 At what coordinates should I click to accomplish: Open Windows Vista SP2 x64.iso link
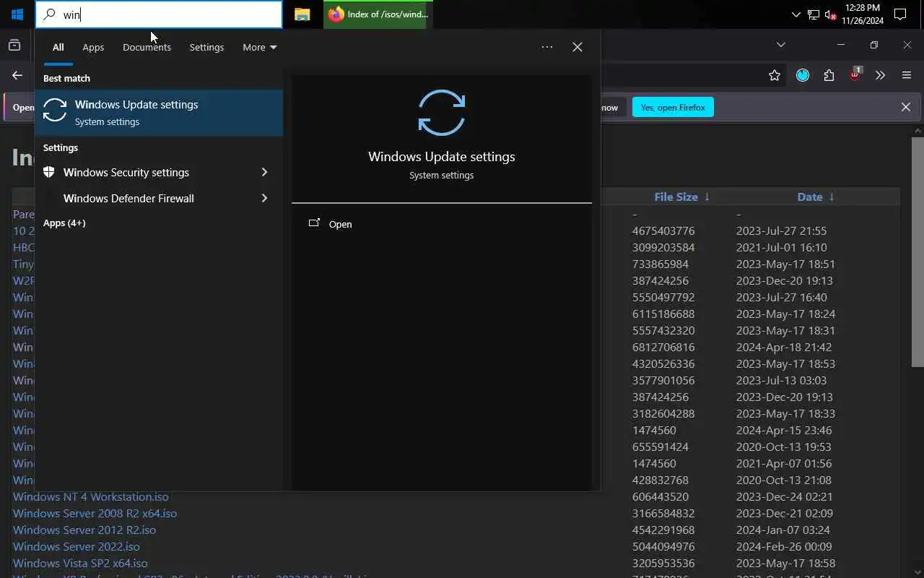(x=79, y=563)
